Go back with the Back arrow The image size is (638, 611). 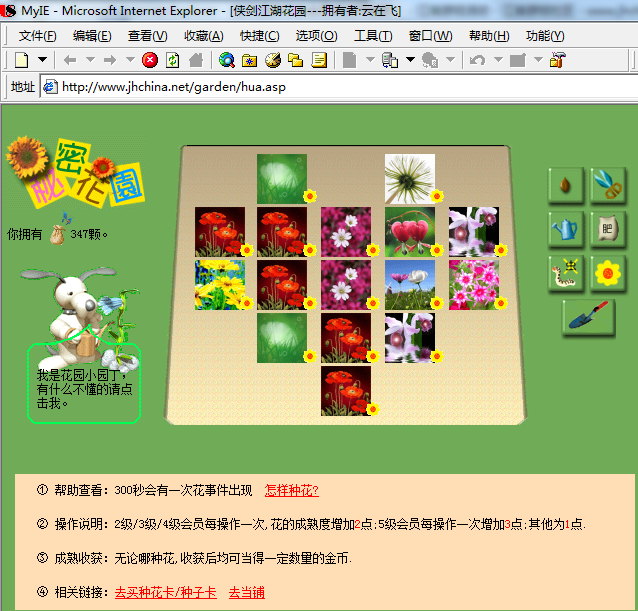[x=70, y=60]
